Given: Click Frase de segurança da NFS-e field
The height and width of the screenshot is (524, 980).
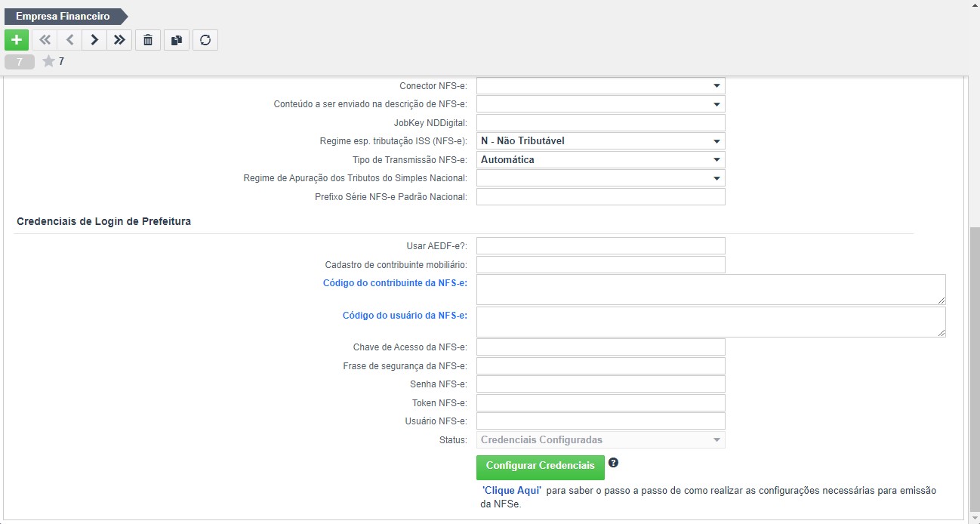Looking at the screenshot, I should pyautogui.click(x=601, y=366).
